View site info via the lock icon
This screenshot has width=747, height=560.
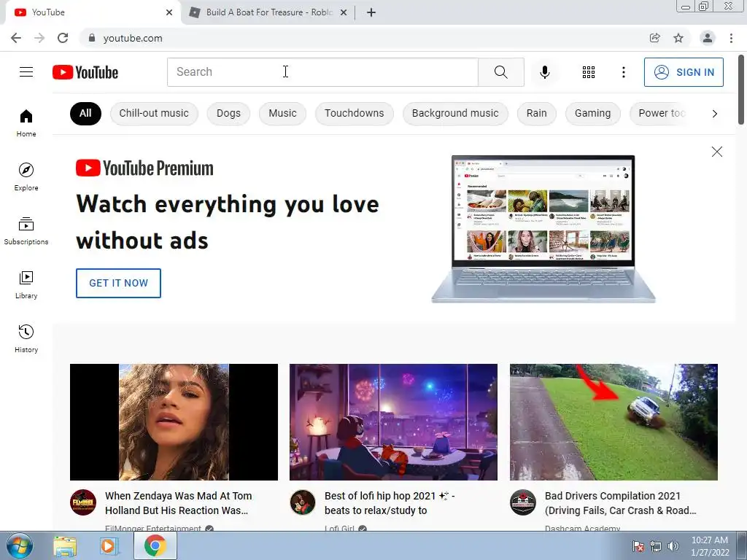92,38
